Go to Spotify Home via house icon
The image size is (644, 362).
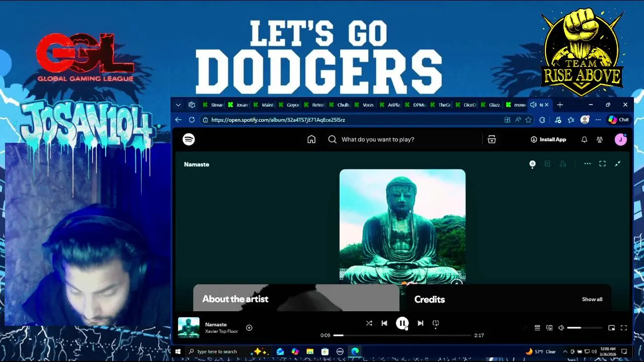pyautogui.click(x=311, y=139)
